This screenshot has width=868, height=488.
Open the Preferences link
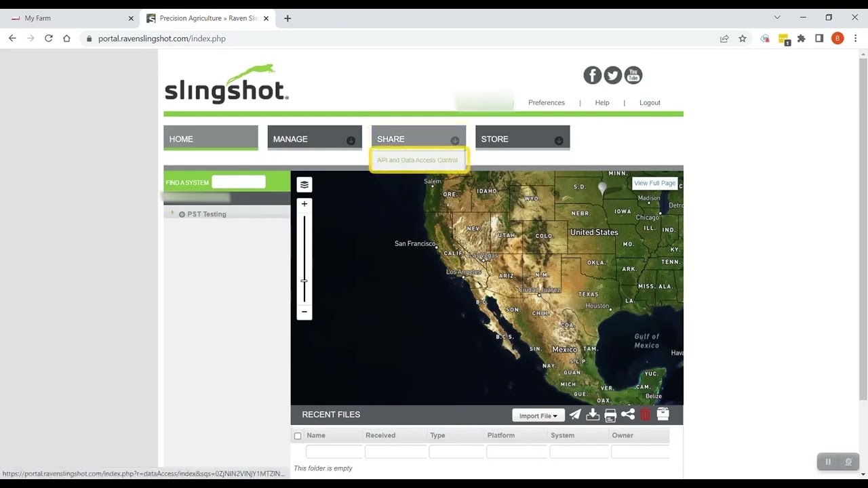point(547,103)
